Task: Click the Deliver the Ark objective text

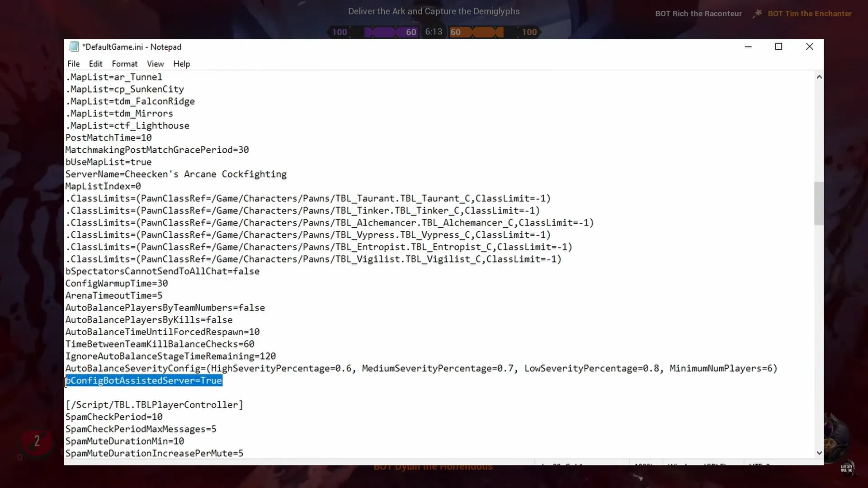Action: coord(434,11)
